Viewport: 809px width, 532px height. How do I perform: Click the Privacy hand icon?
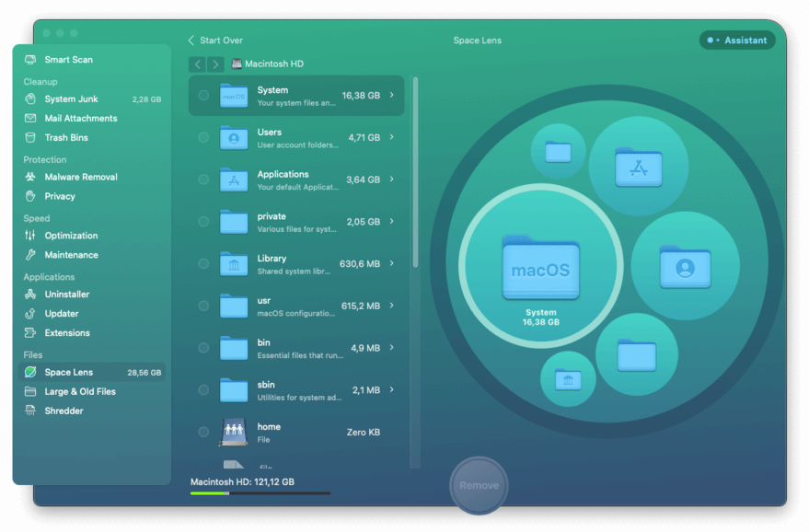pyautogui.click(x=30, y=196)
